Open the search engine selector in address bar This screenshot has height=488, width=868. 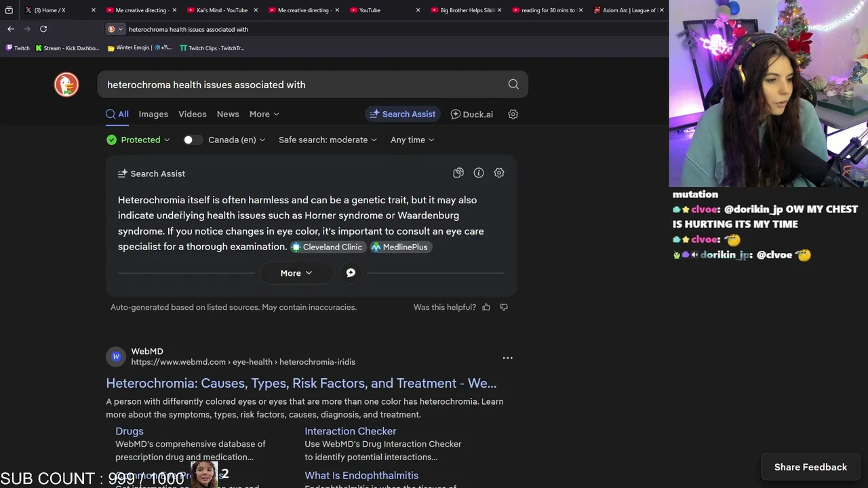tap(115, 29)
